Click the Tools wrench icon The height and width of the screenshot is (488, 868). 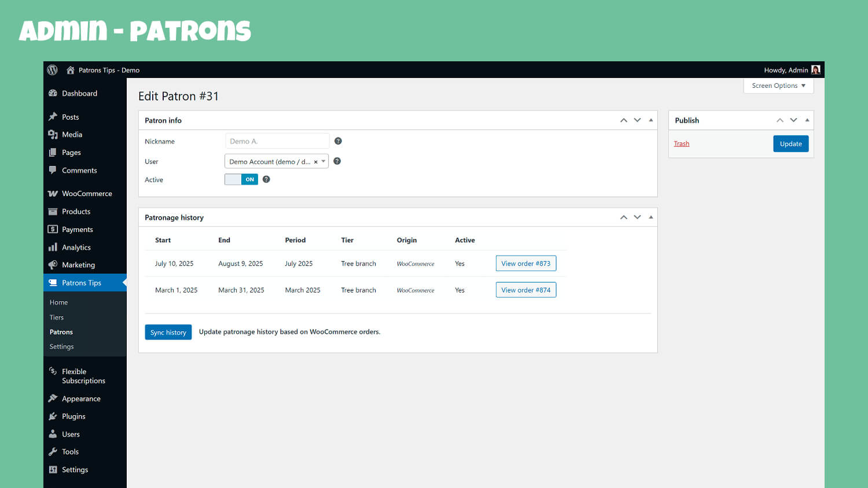pos(53,452)
